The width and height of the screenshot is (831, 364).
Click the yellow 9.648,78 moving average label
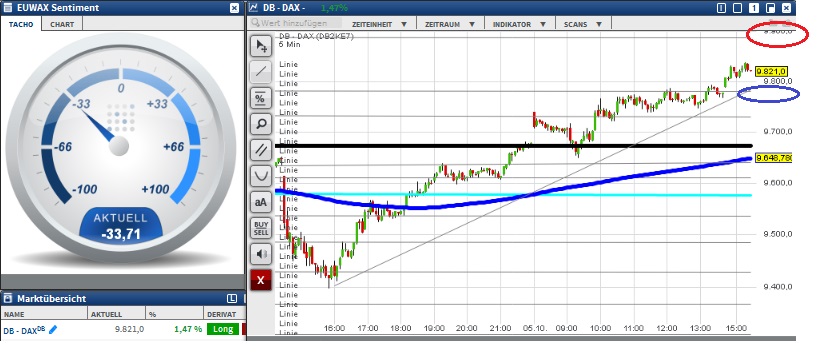(773, 158)
